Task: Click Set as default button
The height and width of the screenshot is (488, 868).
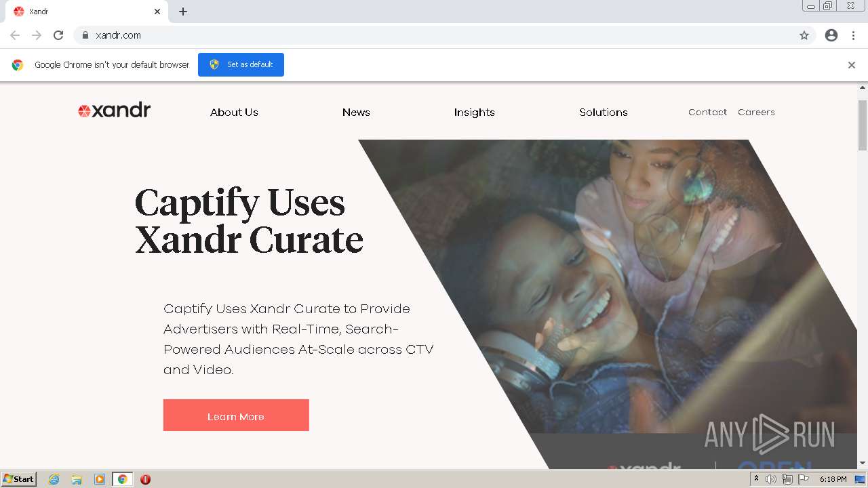Action: point(241,64)
